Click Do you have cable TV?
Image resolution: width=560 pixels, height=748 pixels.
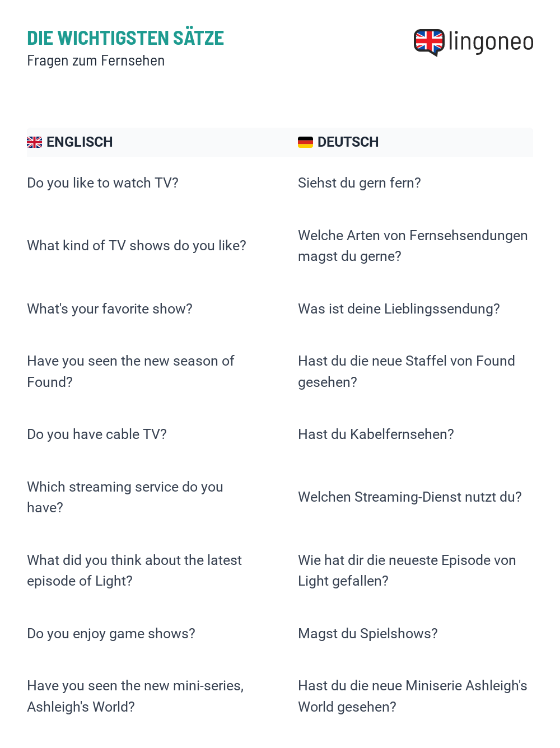[97, 434]
